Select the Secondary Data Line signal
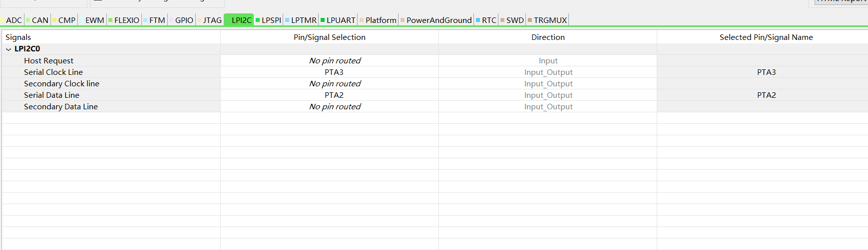The width and height of the screenshot is (868, 250). click(x=61, y=106)
